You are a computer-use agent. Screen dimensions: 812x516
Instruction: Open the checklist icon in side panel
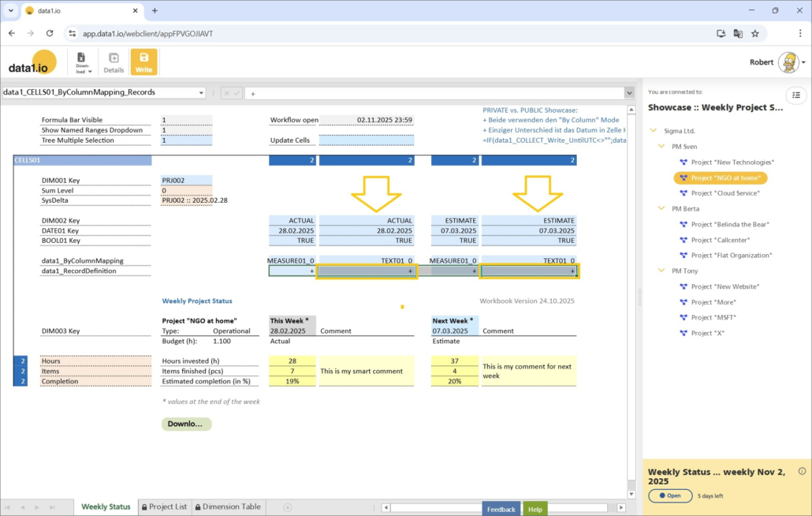click(796, 95)
